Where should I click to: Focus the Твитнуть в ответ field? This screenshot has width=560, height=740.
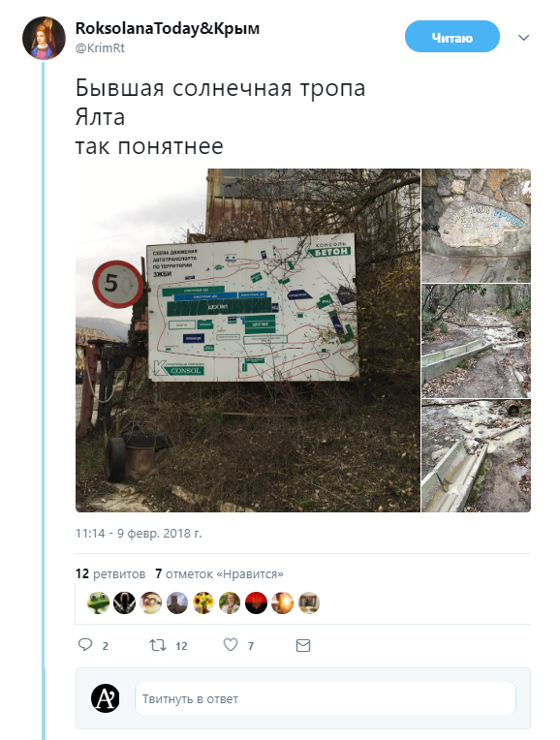point(326,698)
